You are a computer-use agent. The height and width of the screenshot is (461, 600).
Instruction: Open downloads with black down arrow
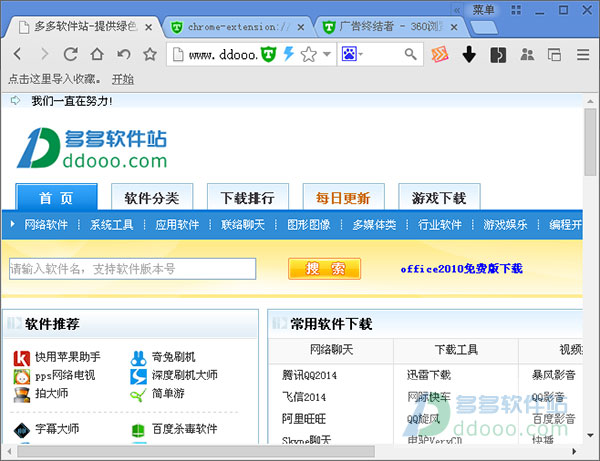tap(469, 54)
